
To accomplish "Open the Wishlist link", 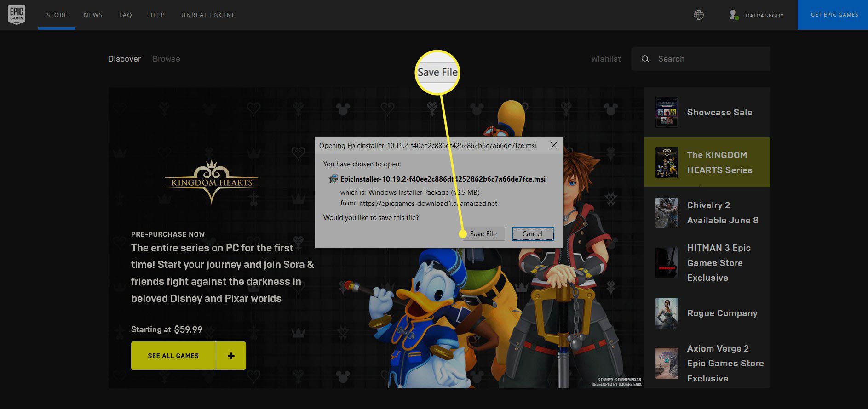I will [606, 59].
